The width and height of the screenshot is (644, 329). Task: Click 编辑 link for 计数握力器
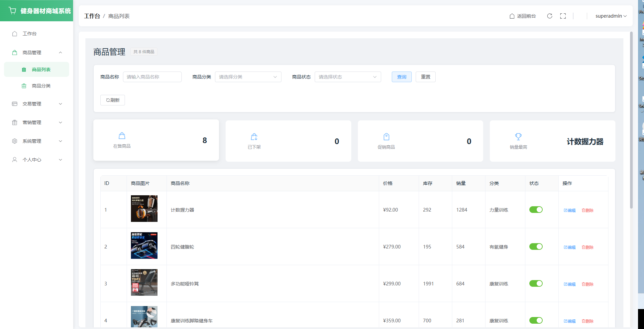click(x=570, y=210)
